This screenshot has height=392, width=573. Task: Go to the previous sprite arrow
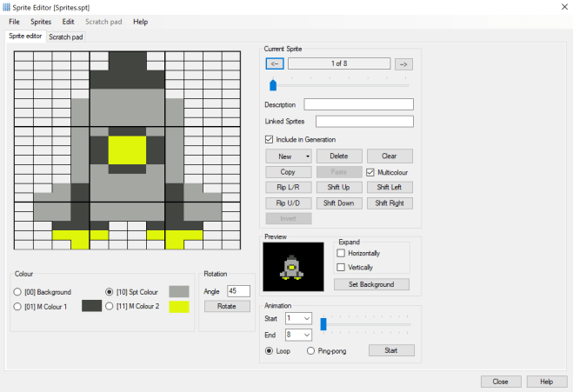point(274,63)
